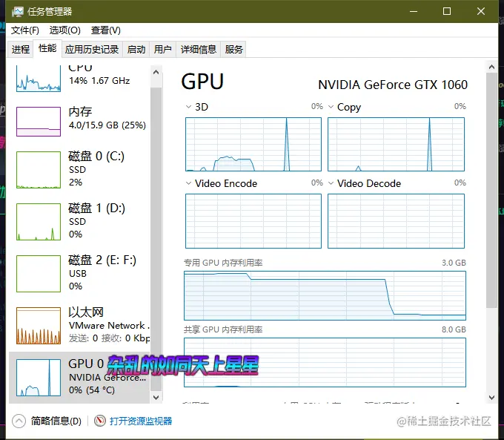Viewport: 504px width, 440px height.
Task: Click the 3.0 GB dedicated memory value
Action: coord(454,263)
